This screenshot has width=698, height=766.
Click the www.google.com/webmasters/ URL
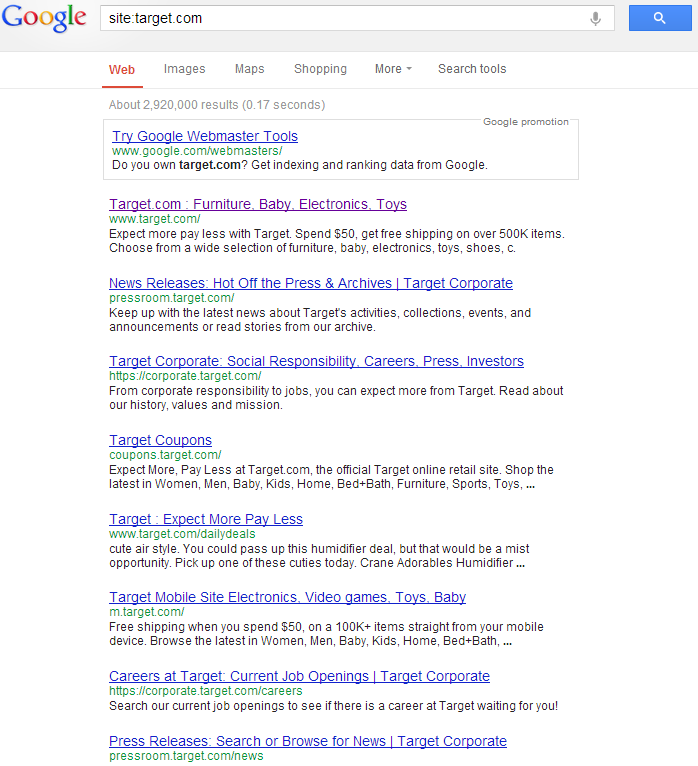[x=197, y=151]
